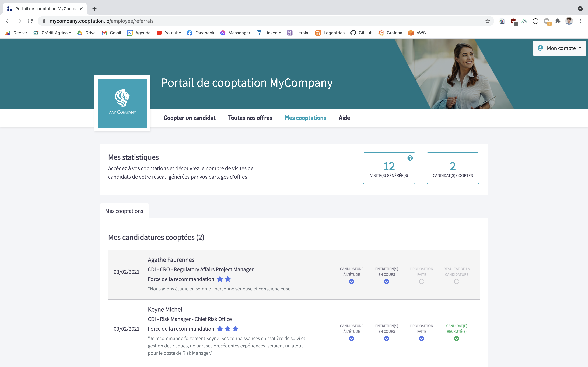588x367 pixels.
Task: Expand the Mon compte dropdown
Action: click(559, 48)
